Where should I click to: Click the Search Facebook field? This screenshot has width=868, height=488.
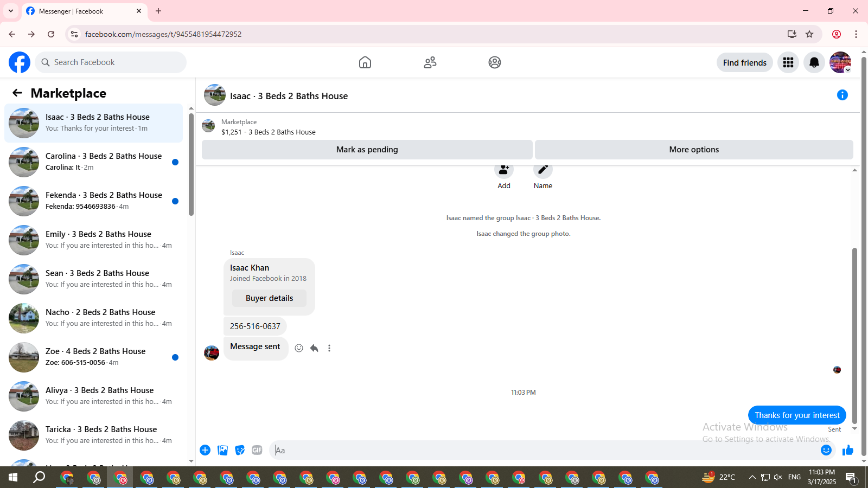(111, 62)
